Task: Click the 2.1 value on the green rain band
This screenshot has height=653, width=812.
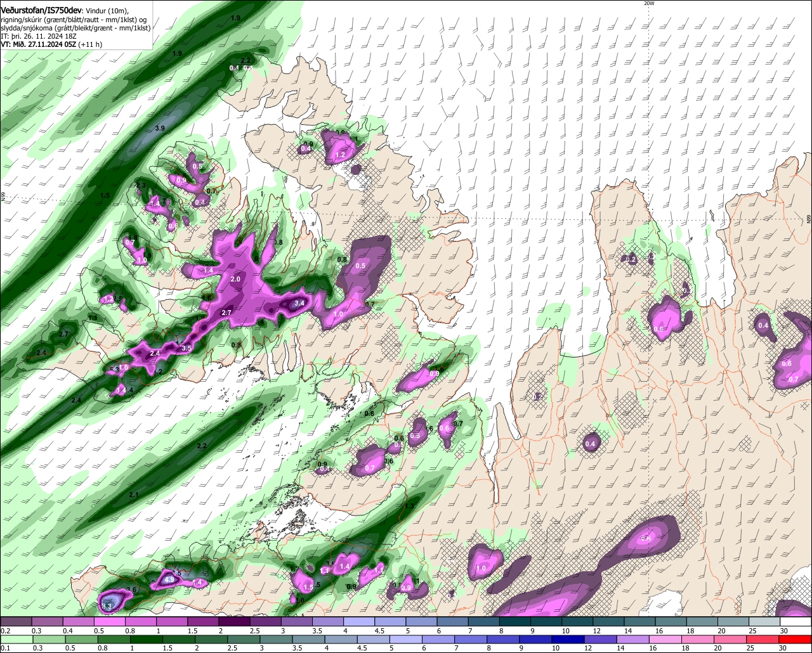Action: coord(134,495)
